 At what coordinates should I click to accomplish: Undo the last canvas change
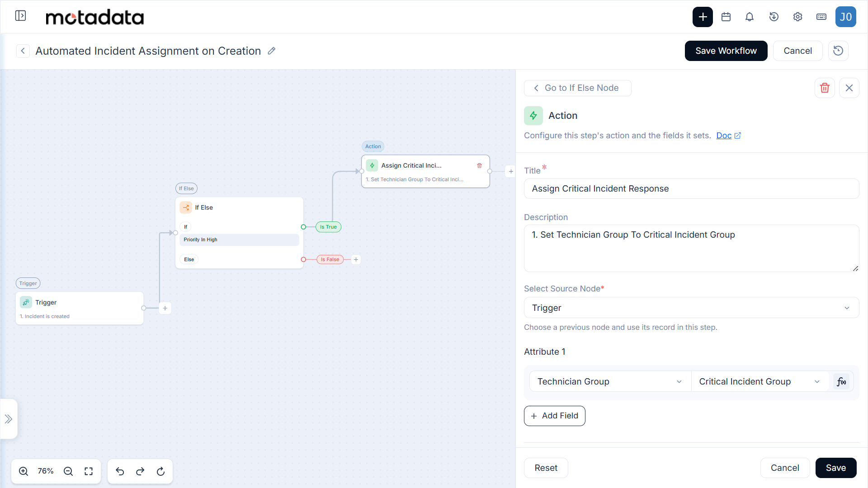coord(120,471)
